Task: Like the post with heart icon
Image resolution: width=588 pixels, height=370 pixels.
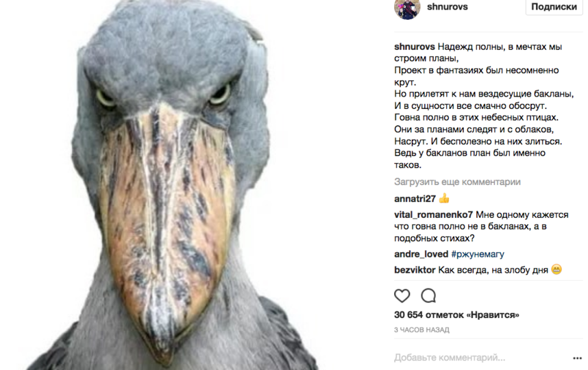Action: tap(402, 296)
